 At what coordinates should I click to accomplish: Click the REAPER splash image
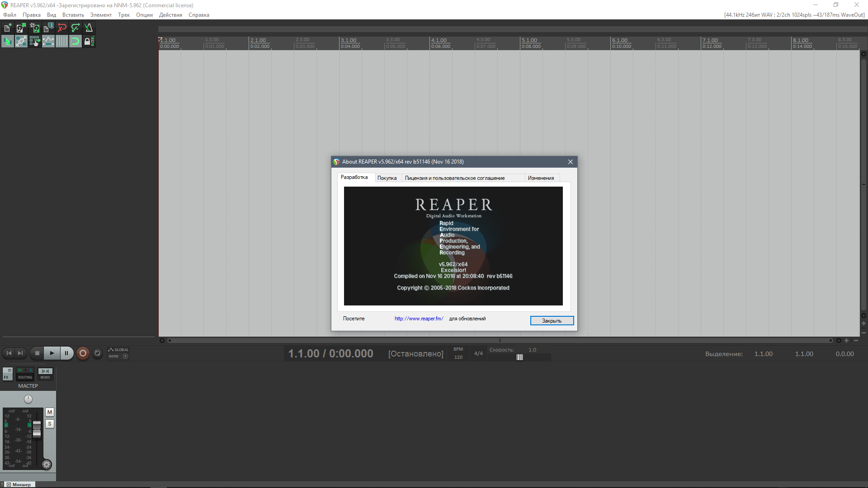click(453, 246)
